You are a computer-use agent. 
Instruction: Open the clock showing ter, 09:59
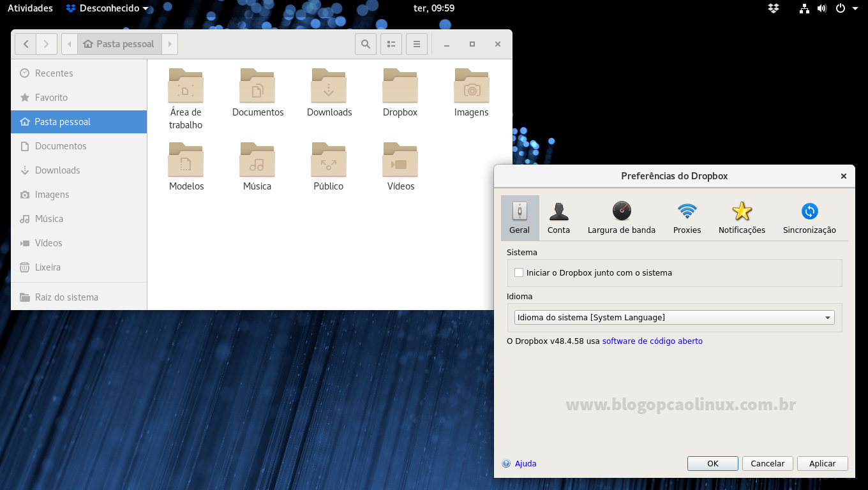pyautogui.click(x=434, y=8)
